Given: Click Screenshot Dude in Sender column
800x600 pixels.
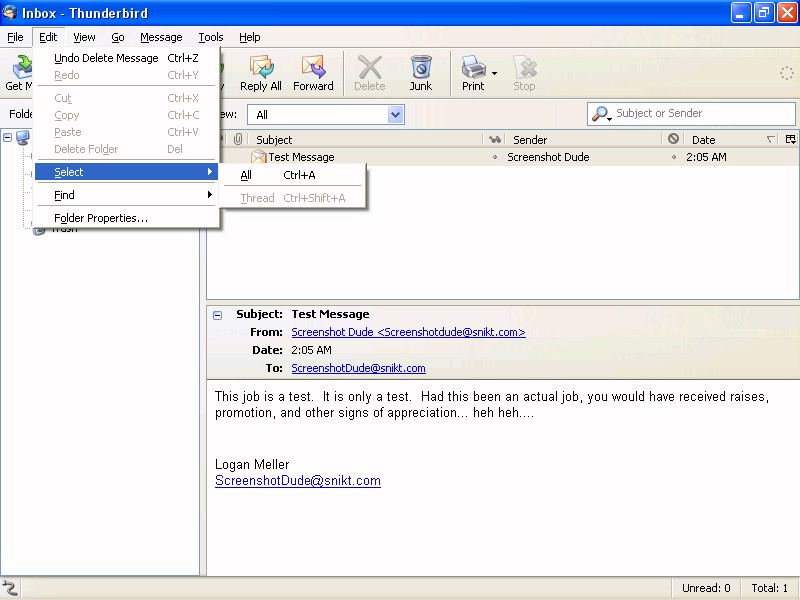Looking at the screenshot, I should (548, 157).
